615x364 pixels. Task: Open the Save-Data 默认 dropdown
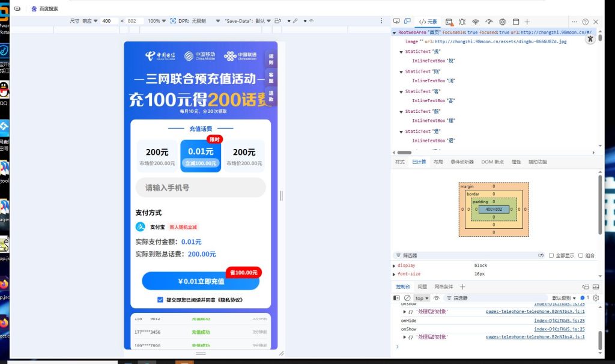263,21
